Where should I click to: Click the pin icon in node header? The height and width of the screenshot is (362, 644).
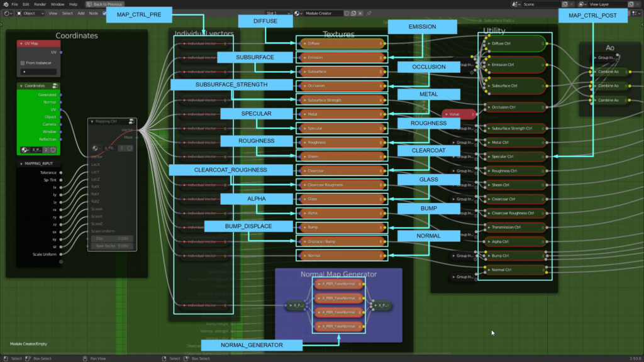pos(369,13)
